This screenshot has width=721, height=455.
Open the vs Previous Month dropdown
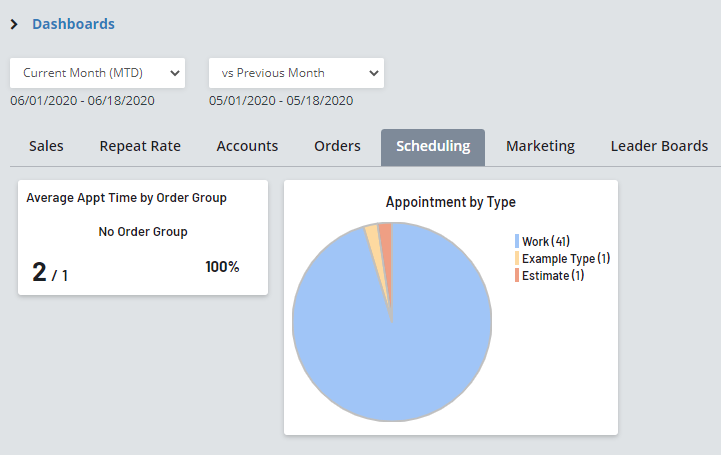(296, 73)
